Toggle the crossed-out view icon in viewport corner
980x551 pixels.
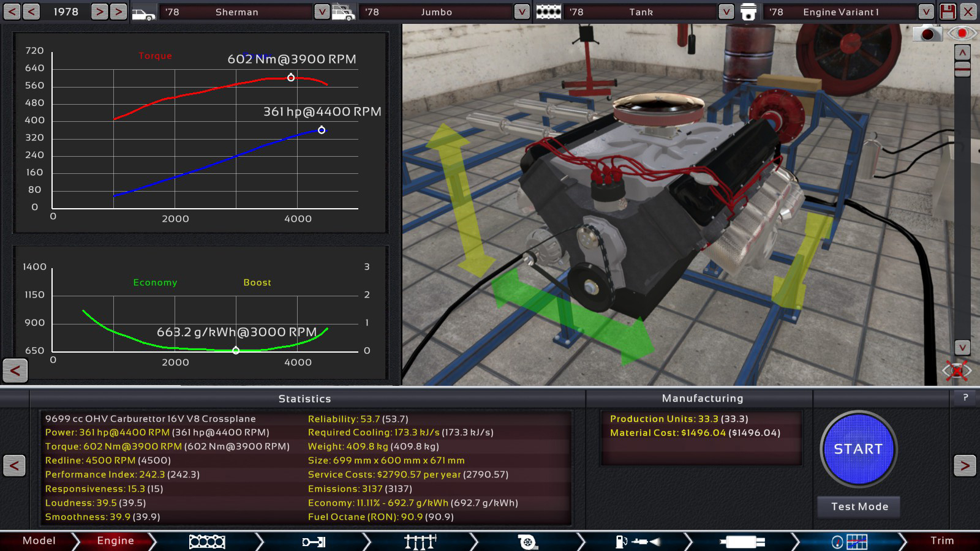956,370
